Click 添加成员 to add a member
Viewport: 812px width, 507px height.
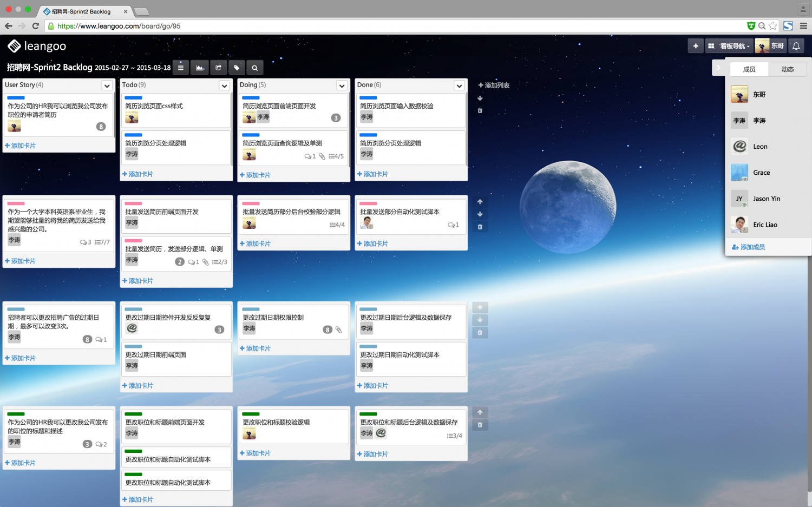pyautogui.click(x=752, y=247)
